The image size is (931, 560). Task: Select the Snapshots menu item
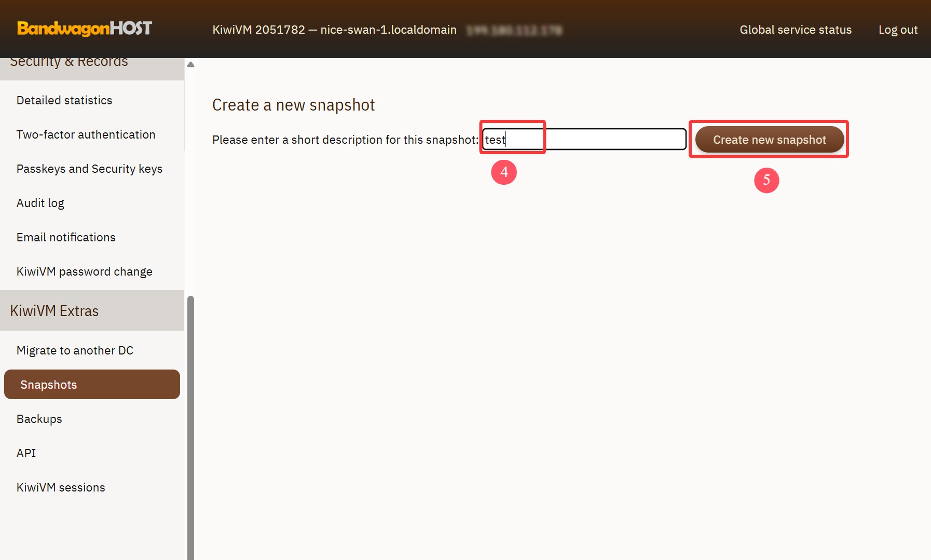pos(92,385)
